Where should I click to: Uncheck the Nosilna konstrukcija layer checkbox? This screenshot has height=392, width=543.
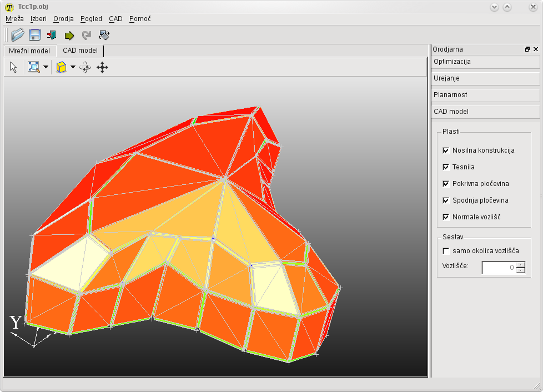pyautogui.click(x=446, y=150)
